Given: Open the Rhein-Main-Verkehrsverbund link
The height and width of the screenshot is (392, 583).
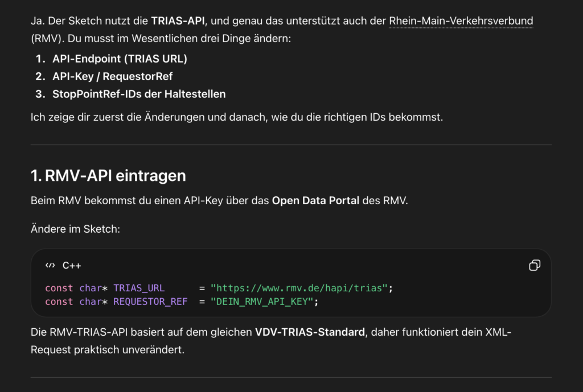Looking at the screenshot, I should [460, 20].
